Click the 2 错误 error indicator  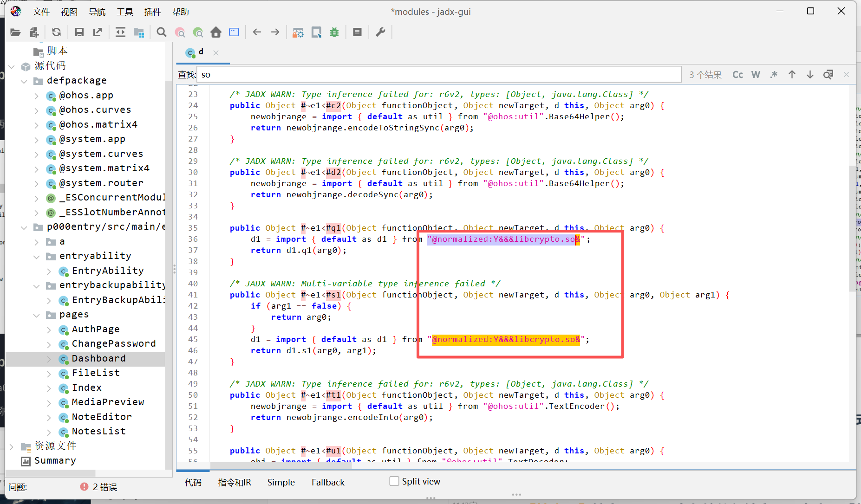pyautogui.click(x=98, y=487)
